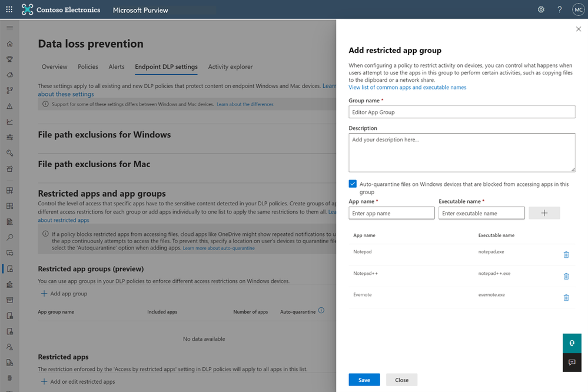The width and height of the screenshot is (588, 392).
Task: Switch to the Policies tab
Action: tap(88, 67)
